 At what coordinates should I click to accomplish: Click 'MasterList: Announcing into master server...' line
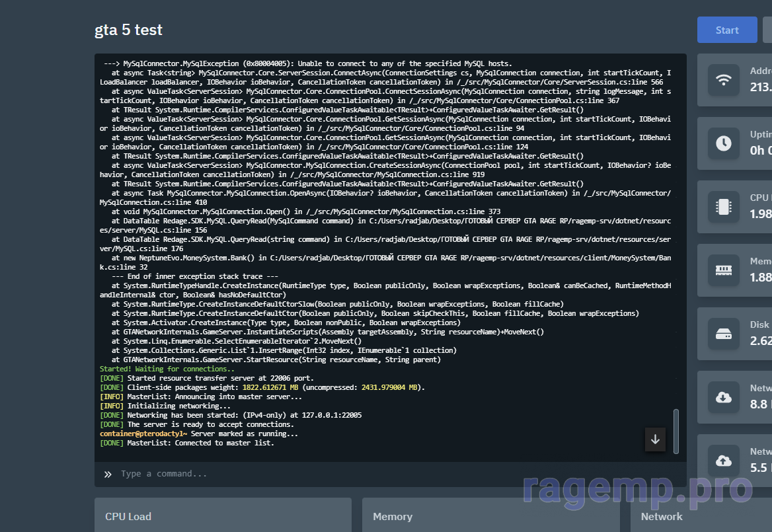pos(200,397)
